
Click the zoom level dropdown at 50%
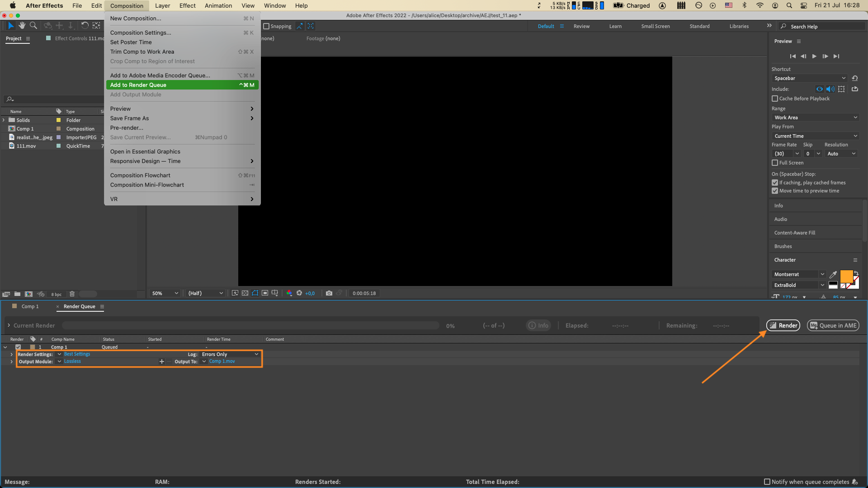click(x=164, y=293)
